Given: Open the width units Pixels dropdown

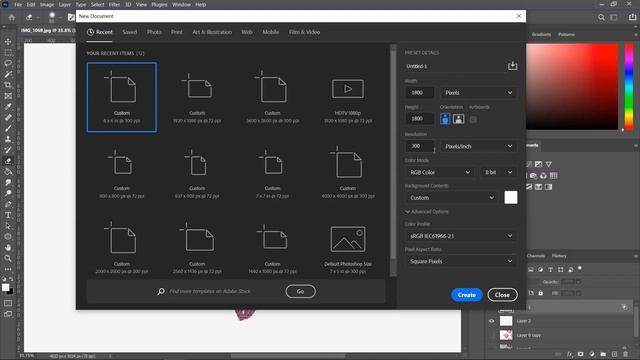Looking at the screenshot, I should point(478,93).
